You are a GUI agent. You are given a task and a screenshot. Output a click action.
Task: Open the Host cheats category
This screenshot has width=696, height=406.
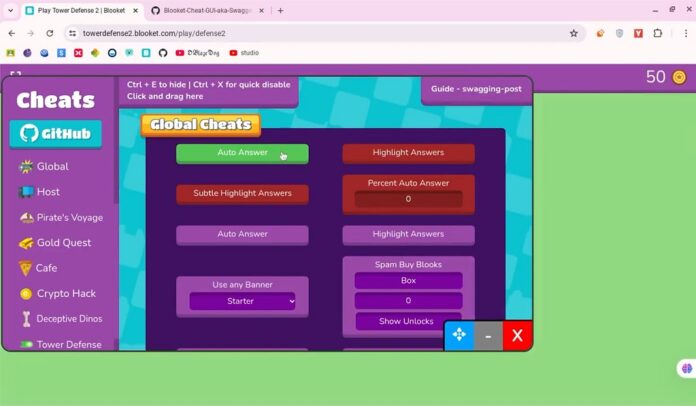click(48, 192)
